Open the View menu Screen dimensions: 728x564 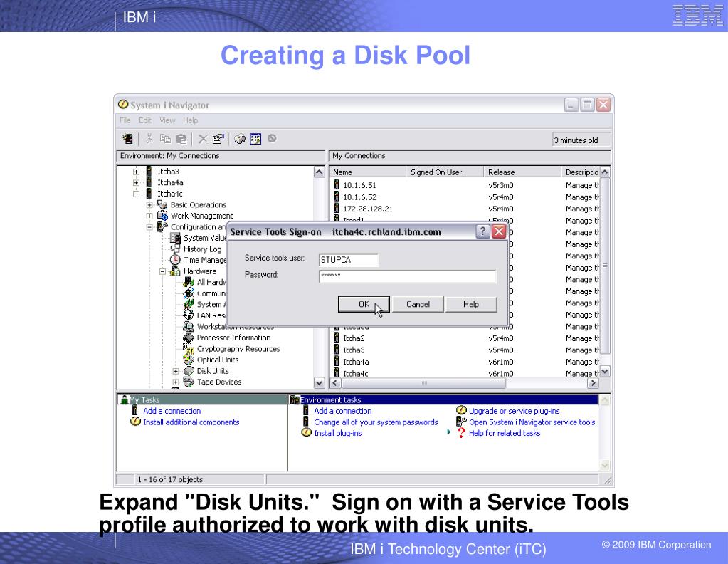(x=168, y=120)
